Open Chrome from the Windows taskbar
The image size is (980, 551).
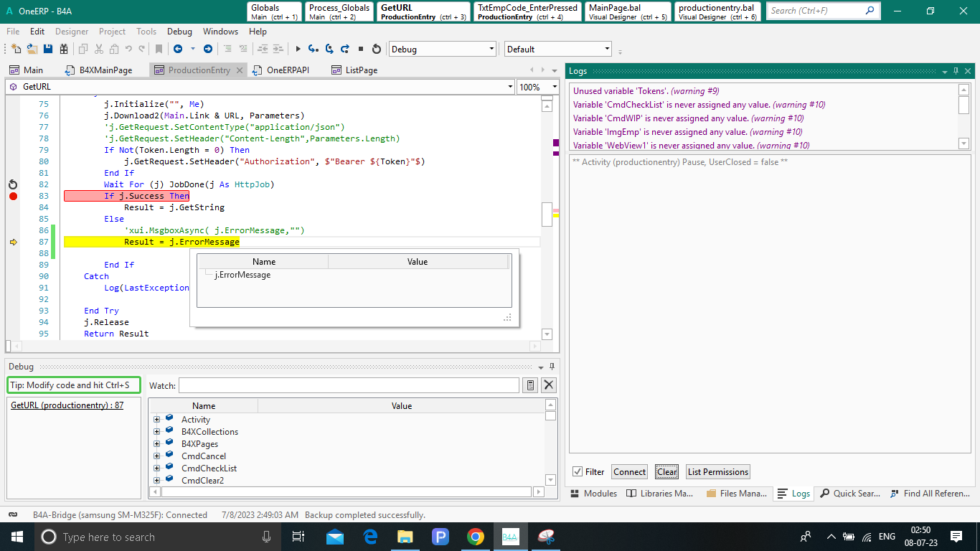tap(475, 537)
